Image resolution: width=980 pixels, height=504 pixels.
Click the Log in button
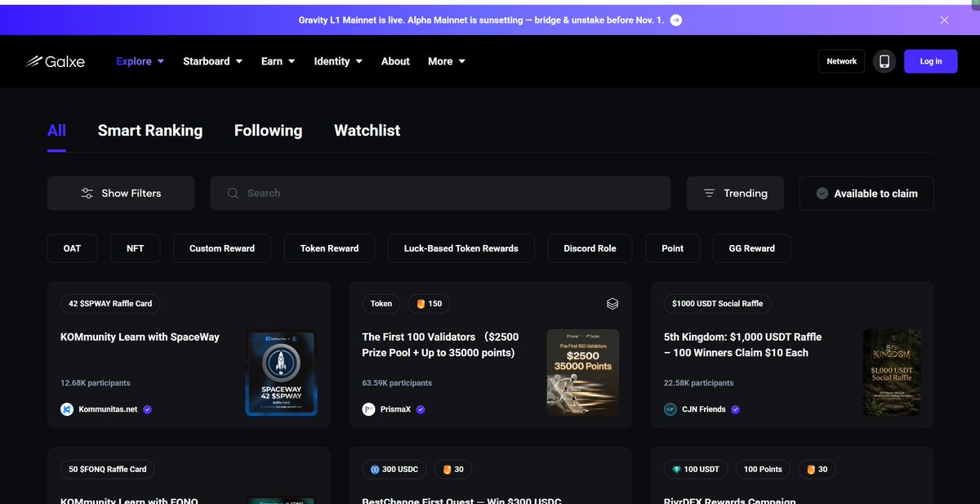[x=931, y=61]
